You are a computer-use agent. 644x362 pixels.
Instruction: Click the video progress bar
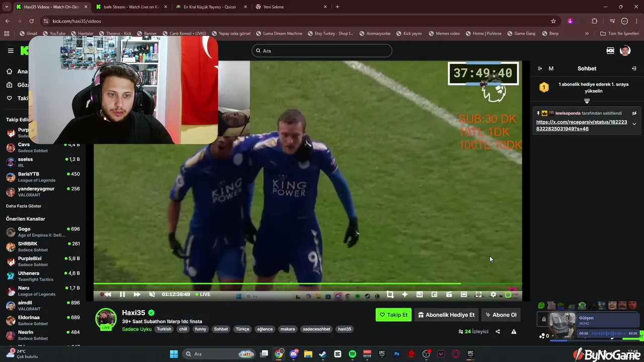click(307, 284)
